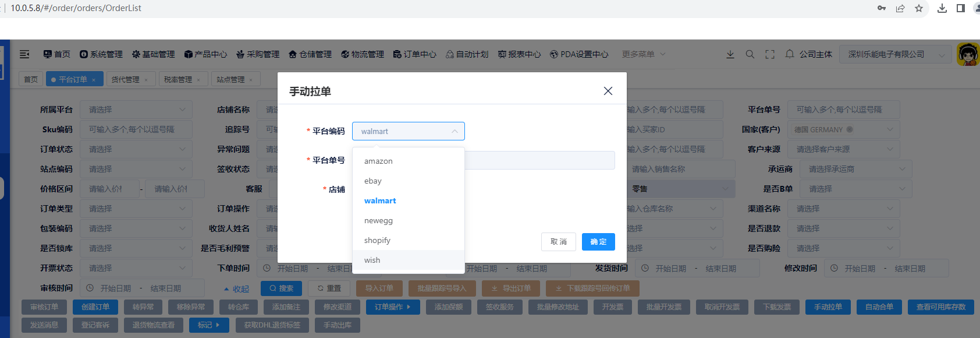Open the notification bell
Image resolution: width=980 pixels, height=338 pixels.
[790, 54]
